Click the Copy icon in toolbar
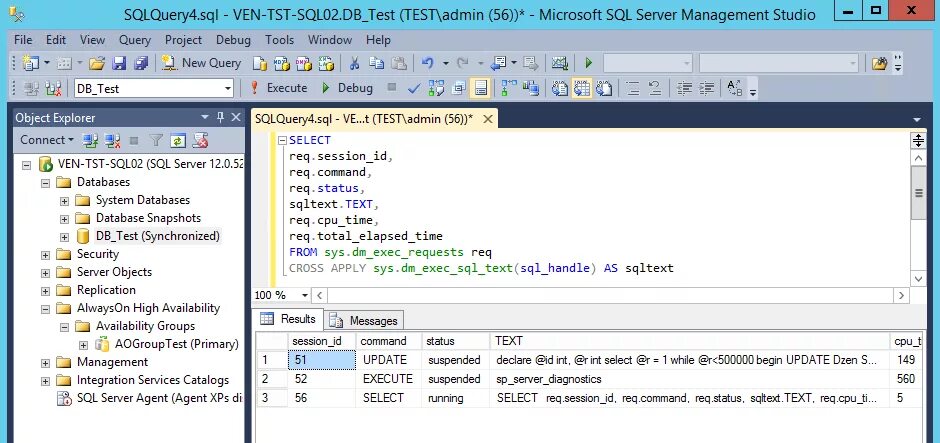 tap(376, 63)
